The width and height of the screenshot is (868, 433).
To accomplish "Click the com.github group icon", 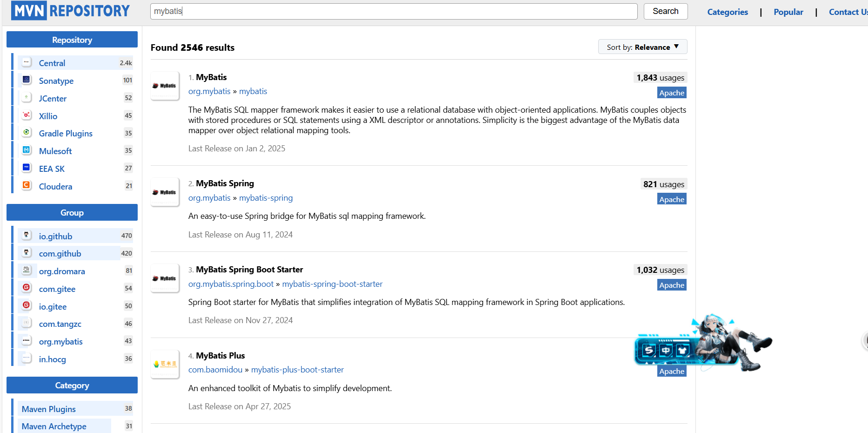I will coord(27,252).
